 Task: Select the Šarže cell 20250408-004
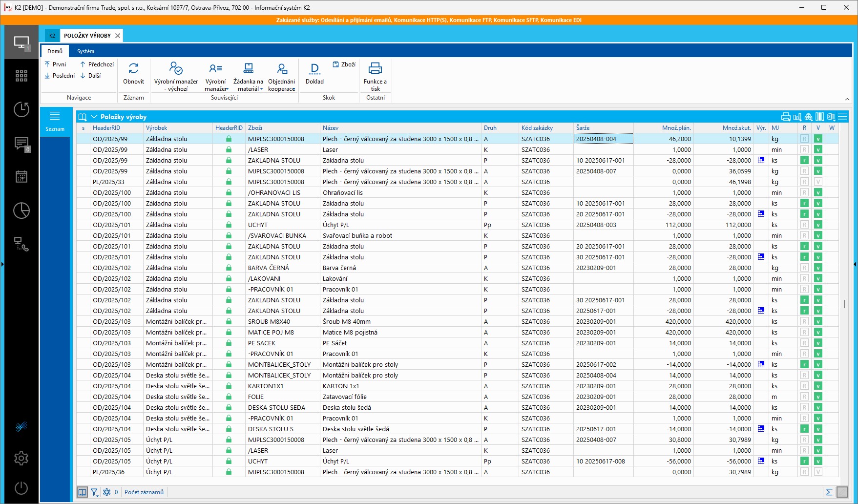pyautogui.click(x=603, y=139)
